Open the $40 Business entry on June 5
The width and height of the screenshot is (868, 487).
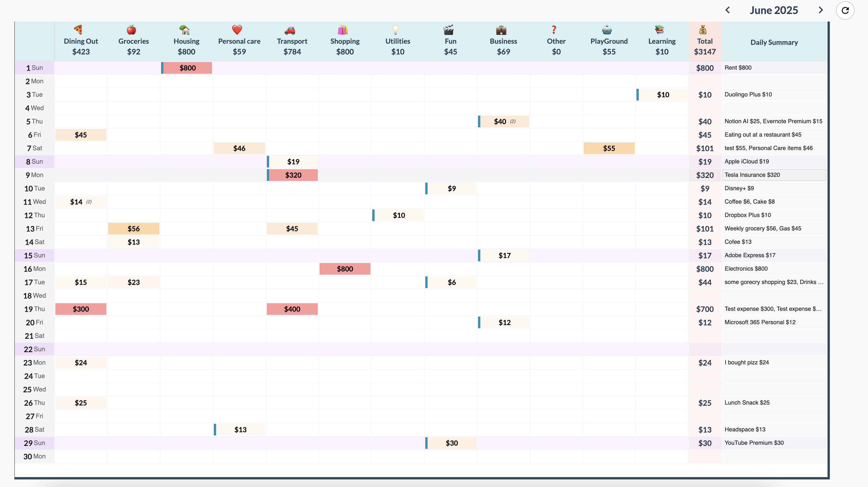pos(504,121)
